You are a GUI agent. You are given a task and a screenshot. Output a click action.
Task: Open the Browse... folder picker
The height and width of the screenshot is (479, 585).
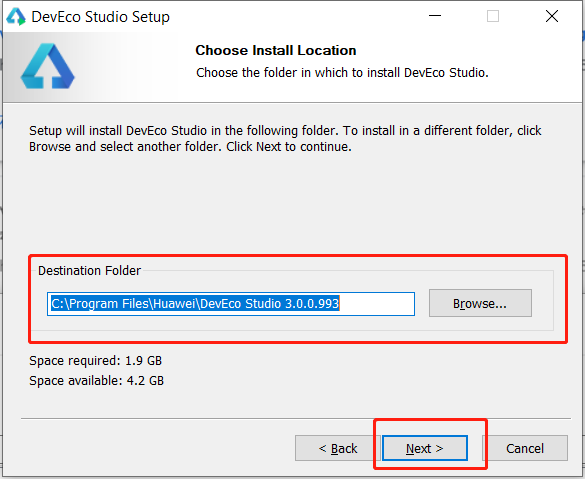[480, 303]
